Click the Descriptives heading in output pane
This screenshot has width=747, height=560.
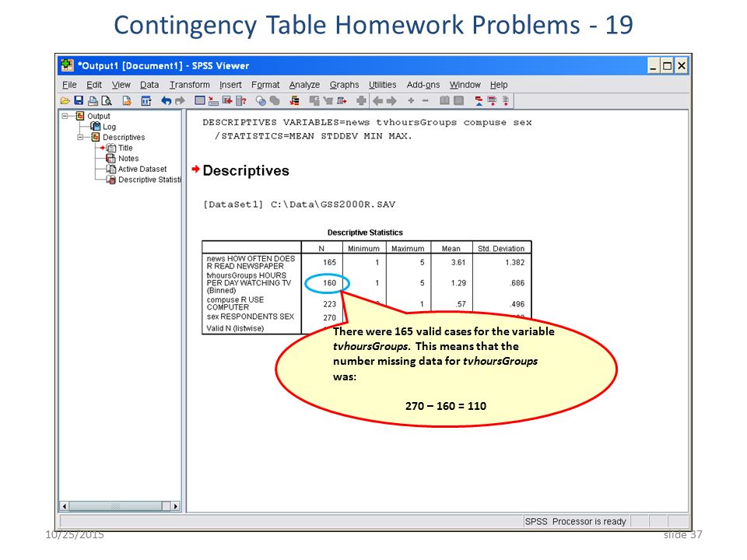tap(246, 170)
